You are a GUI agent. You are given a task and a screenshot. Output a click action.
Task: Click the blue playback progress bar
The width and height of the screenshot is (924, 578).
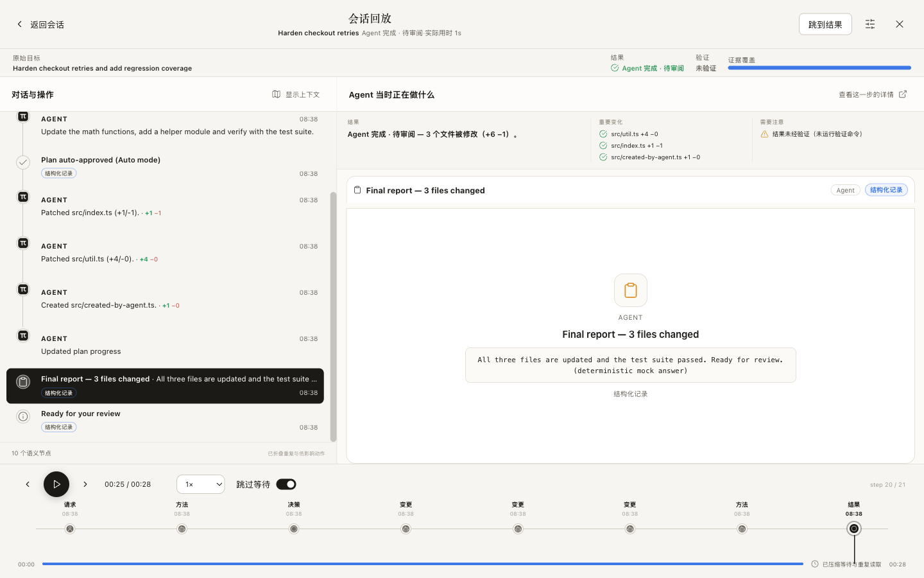click(x=423, y=564)
